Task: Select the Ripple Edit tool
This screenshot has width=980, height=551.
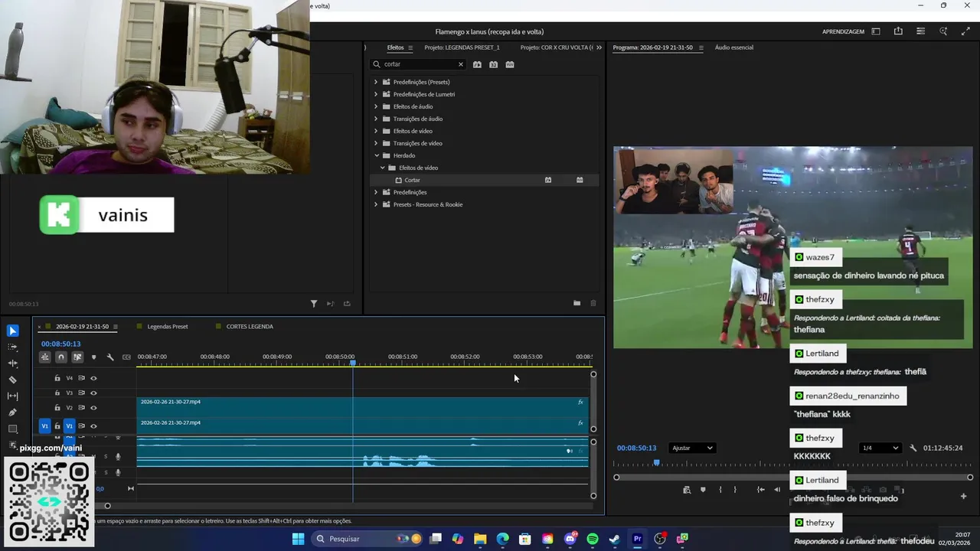Action: pos(12,364)
